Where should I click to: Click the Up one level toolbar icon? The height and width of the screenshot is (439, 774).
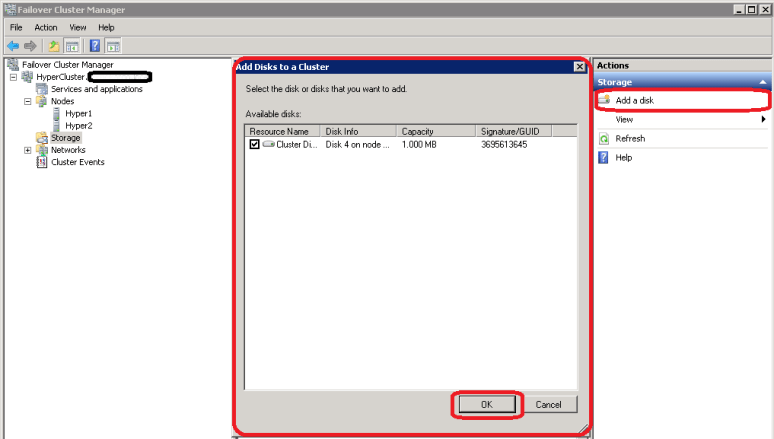coord(54,46)
